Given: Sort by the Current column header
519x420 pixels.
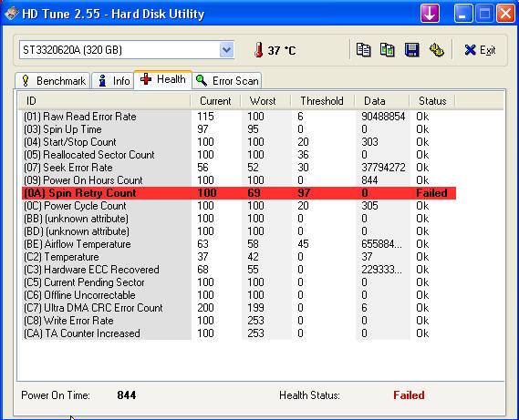Looking at the screenshot, I should coord(215,101).
